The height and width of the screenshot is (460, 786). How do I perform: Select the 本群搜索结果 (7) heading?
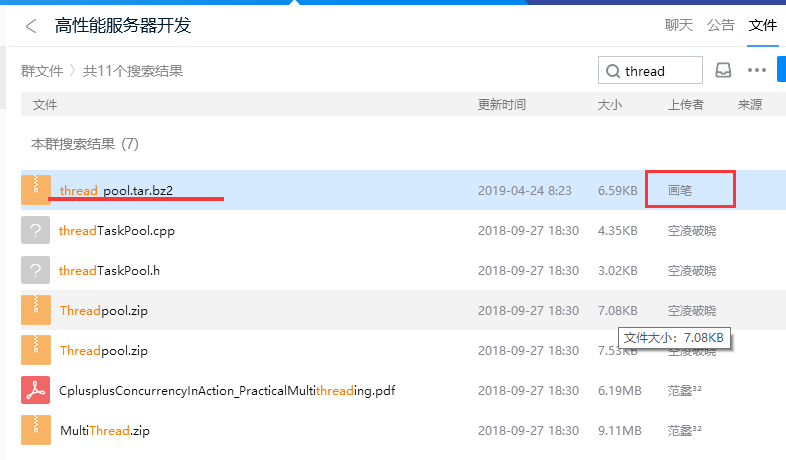(85, 144)
